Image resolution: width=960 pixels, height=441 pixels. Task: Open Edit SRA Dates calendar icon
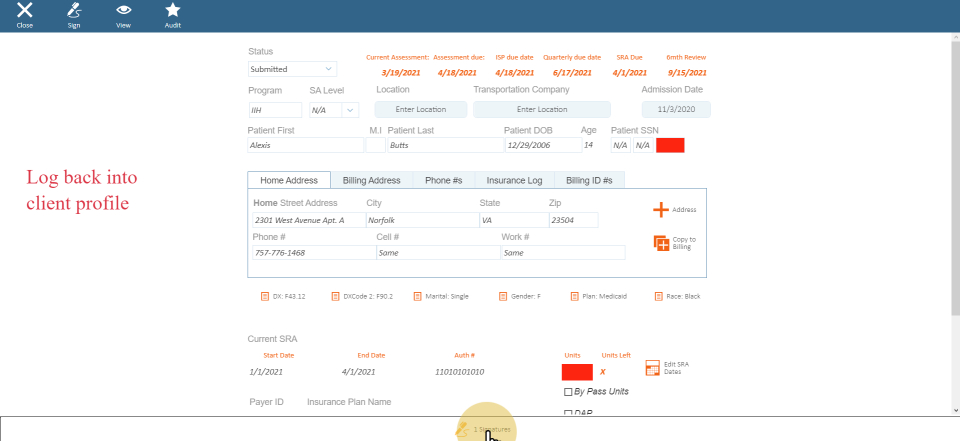(653, 368)
